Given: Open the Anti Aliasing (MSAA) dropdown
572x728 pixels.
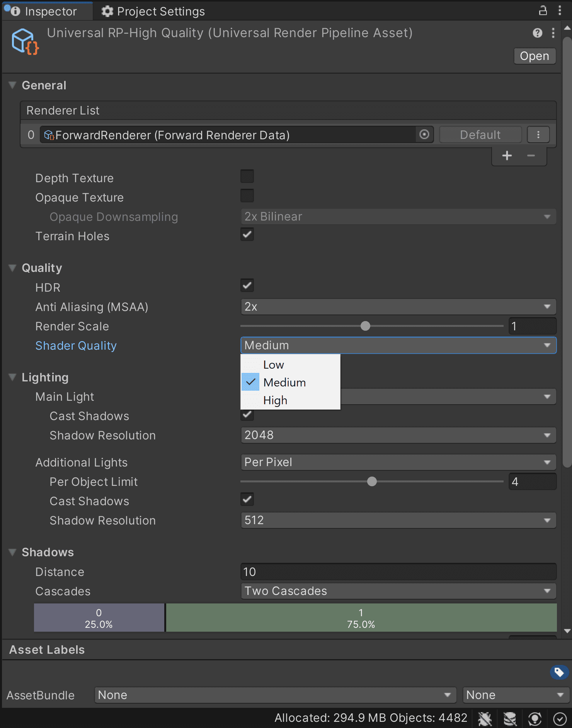Looking at the screenshot, I should (x=398, y=307).
